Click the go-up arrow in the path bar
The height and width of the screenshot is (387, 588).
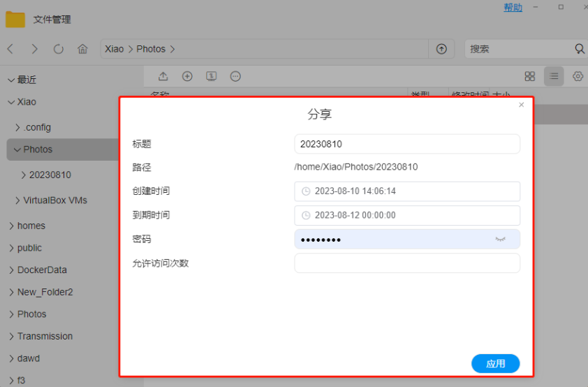click(x=441, y=49)
